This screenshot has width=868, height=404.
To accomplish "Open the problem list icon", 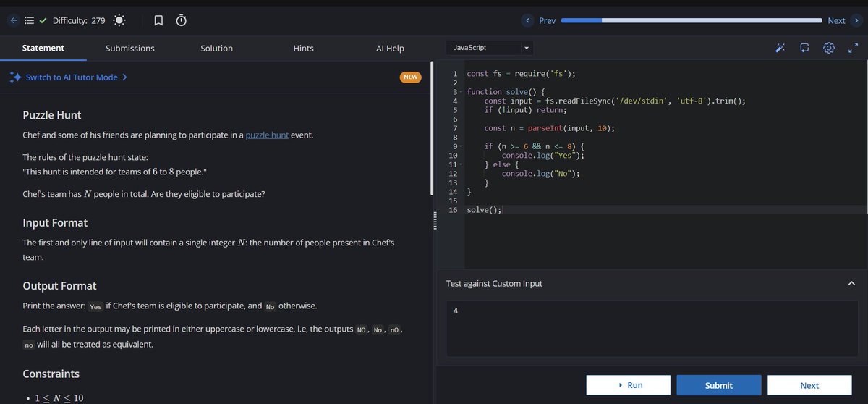I will pos(30,21).
